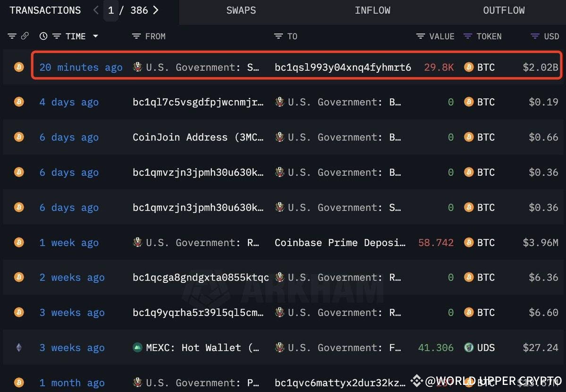Click BTC token icon in $0.19 row

coord(469,102)
